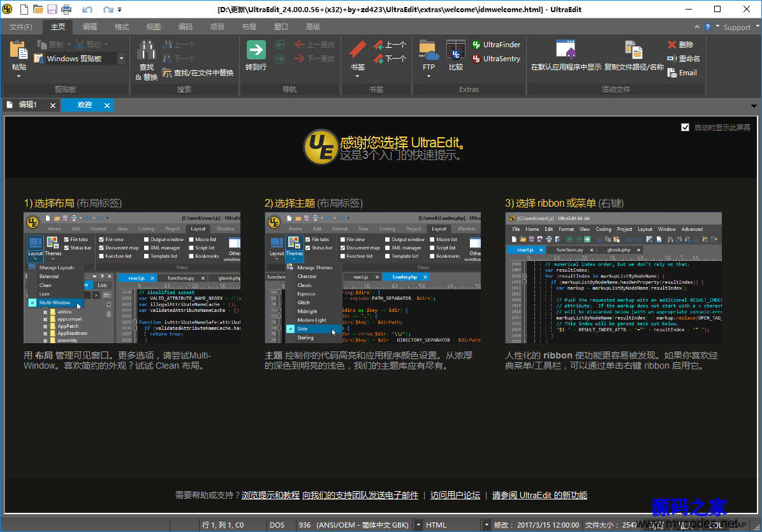Click the green 转到行 arrow icon

pos(256,50)
